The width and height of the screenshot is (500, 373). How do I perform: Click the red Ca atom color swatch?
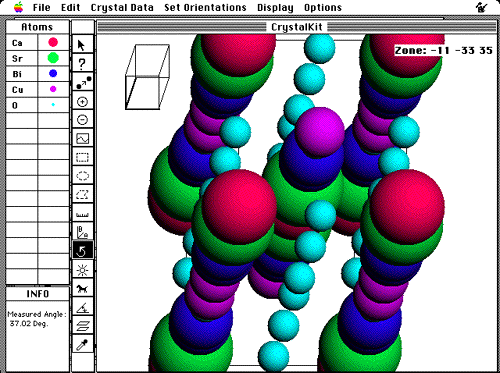click(53, 42)
